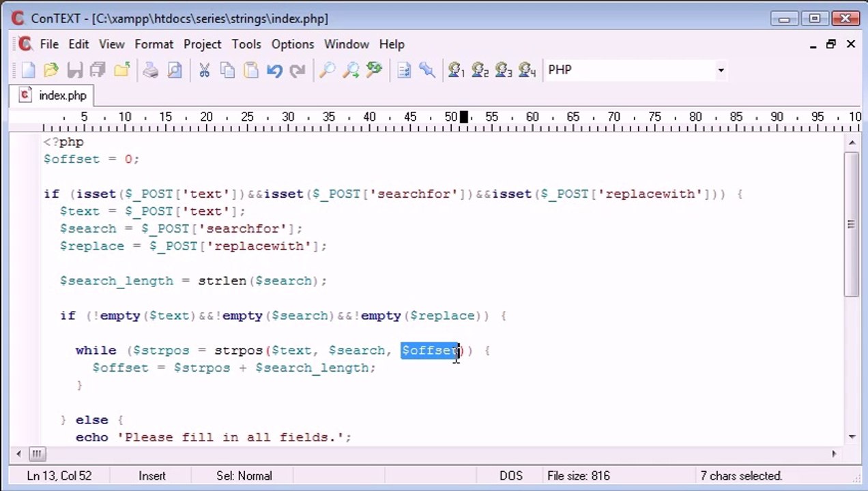The width and height of the screenshot is (868, 491).
Task: Open the Window menu
Action: point(347,44)
